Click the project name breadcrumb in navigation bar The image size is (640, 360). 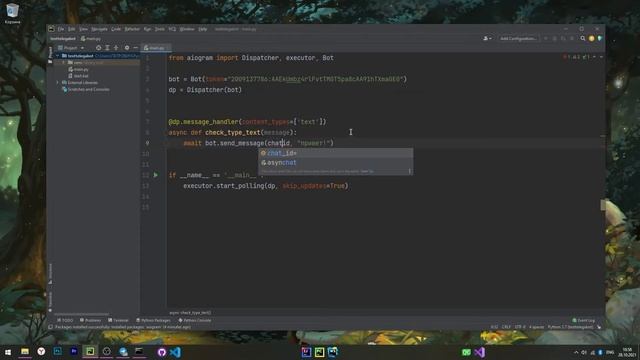pos(63,39)
